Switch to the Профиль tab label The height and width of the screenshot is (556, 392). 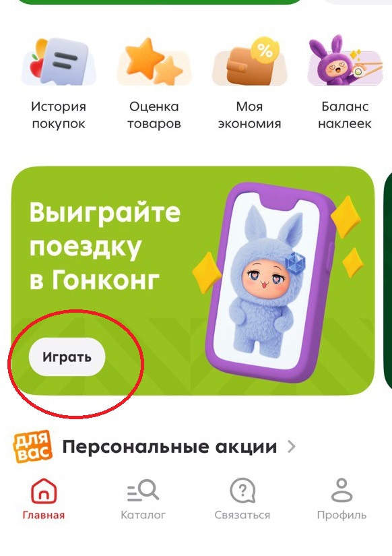341,515
